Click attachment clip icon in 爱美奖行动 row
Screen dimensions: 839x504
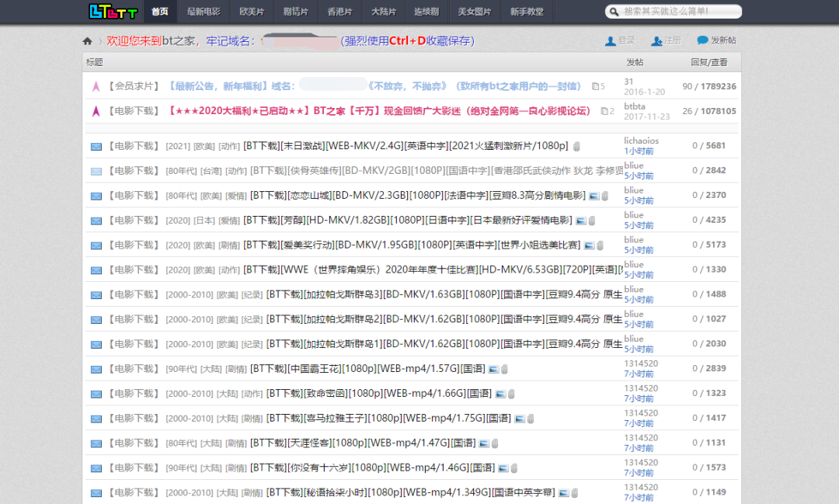point(601,245)
